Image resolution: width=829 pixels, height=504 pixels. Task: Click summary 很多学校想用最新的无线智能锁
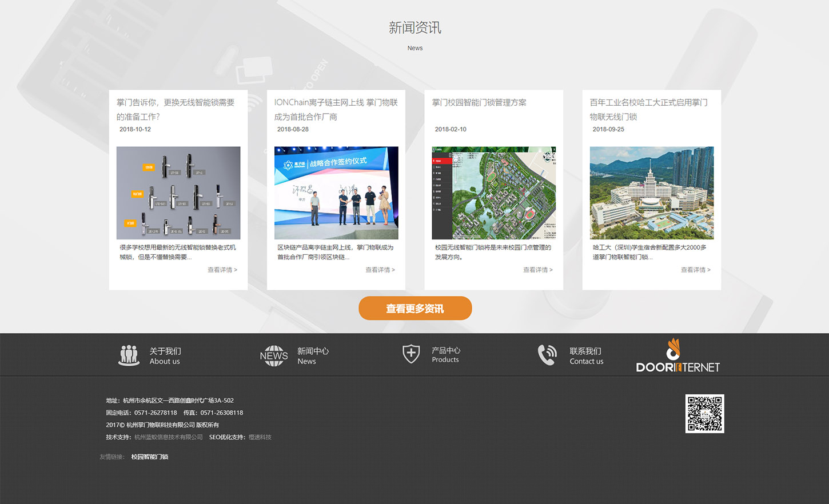[x=177, y=252]
